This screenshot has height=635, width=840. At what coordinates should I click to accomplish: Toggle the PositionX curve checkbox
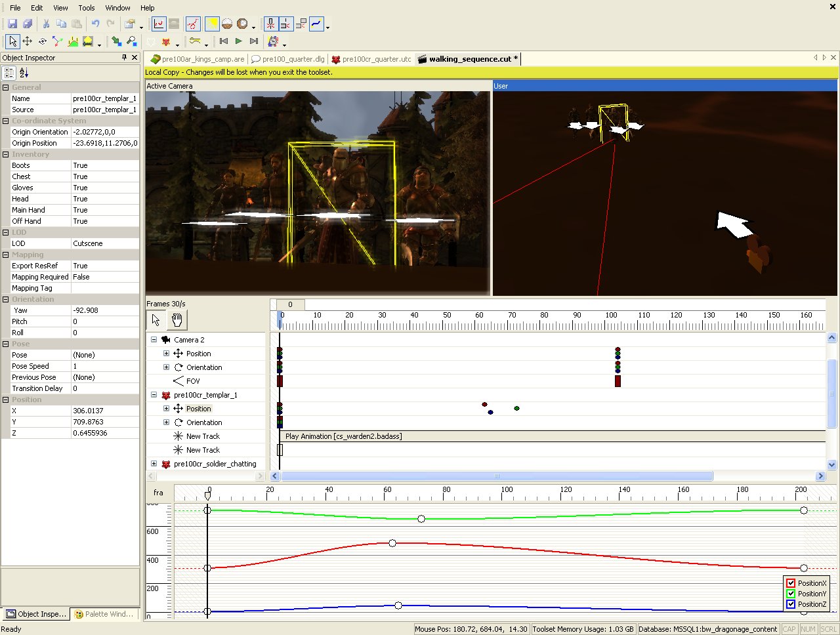click(x=791, y=583)
